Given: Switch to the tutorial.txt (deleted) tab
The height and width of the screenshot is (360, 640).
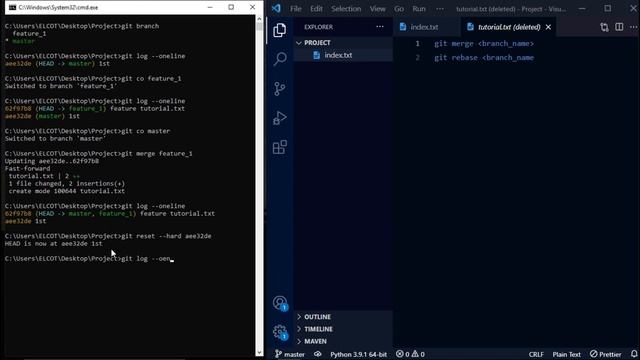Looking at the screenshot, I should point(509,27).
